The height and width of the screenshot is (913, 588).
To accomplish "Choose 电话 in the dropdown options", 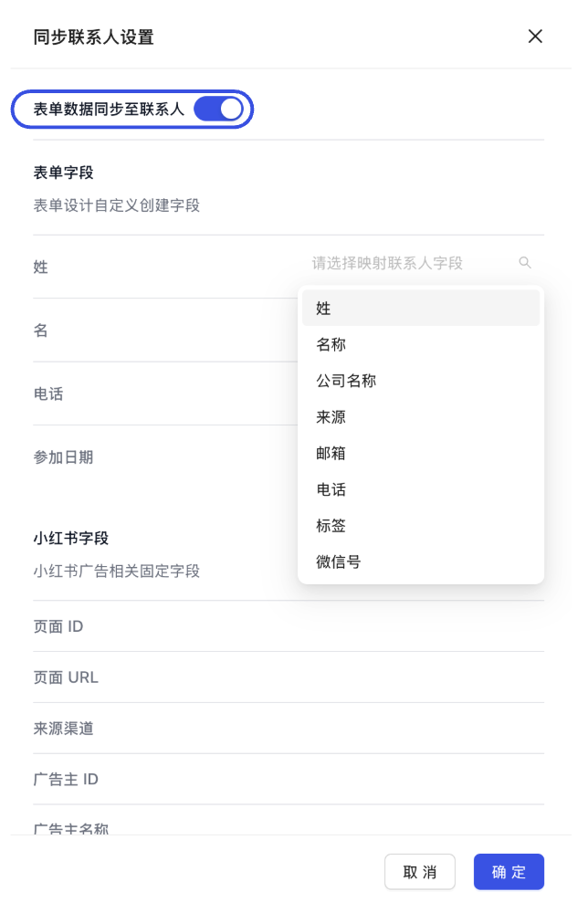I will [421, 490].
